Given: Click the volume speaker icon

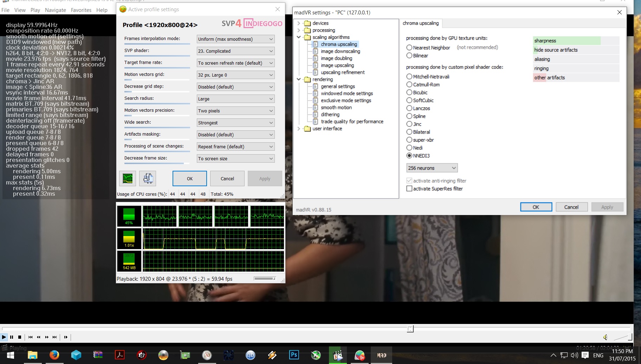Looking at the screenshot, I should [x=605, y=337].
